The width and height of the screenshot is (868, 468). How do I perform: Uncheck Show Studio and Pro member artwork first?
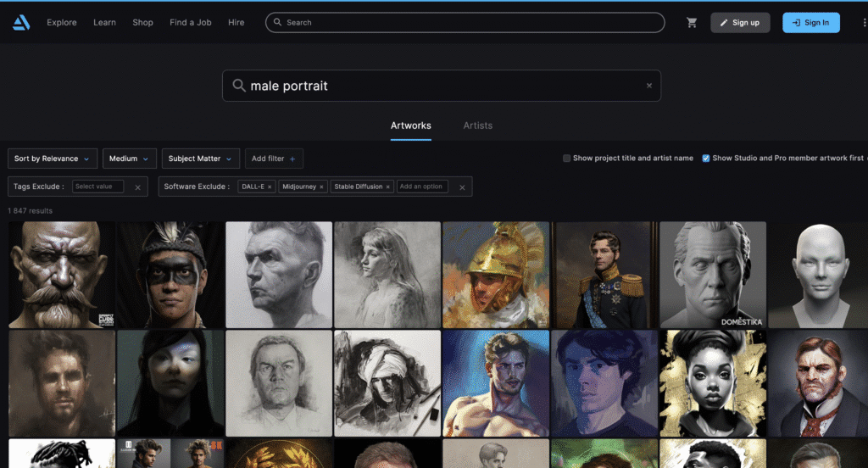[x=706, y=159]
